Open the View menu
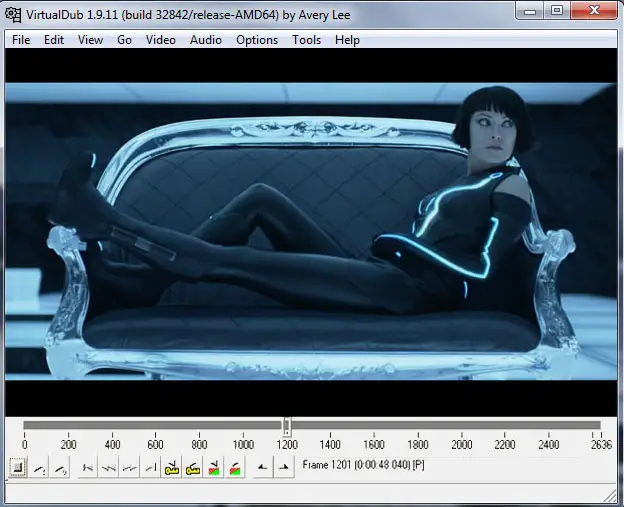 [90, 40]
